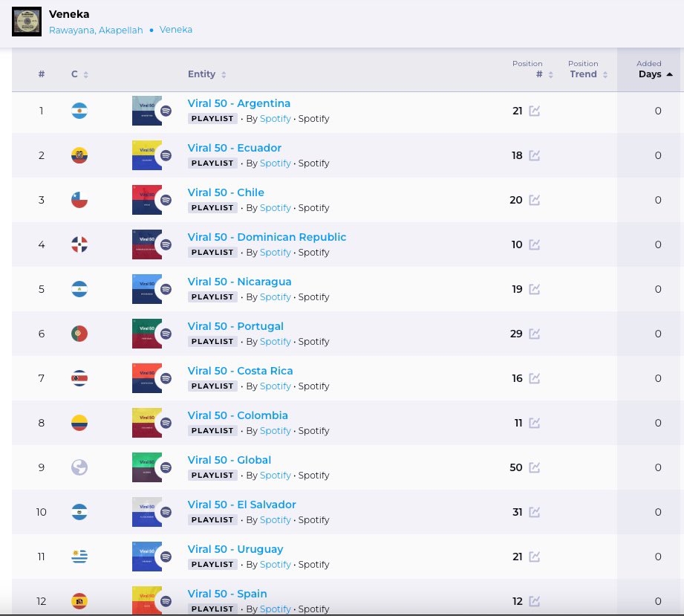Open position chart icon for Viral 50 - Portugal
This screenshot has height=616, width=684.
535,334
